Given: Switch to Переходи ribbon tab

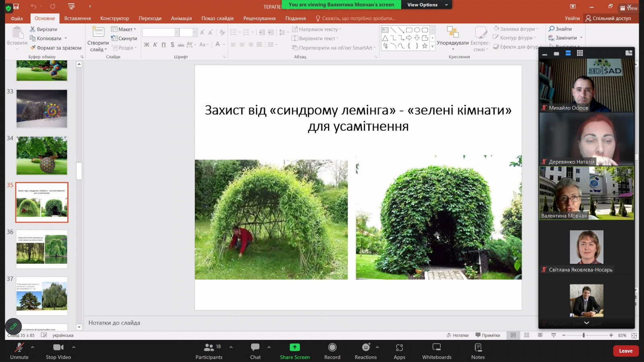Looking at the screenshot, I should click(x=150, y=19).
